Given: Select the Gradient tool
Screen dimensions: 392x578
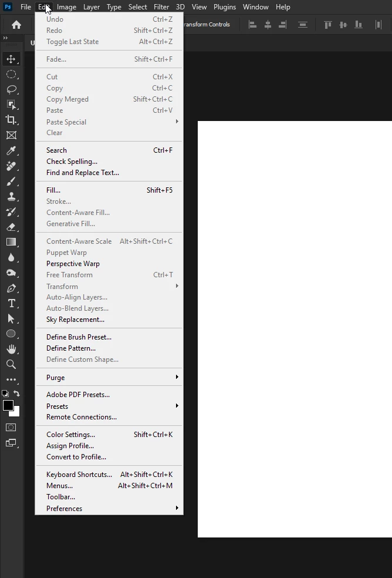Looking at the screenshot, I should coord(11,242).
